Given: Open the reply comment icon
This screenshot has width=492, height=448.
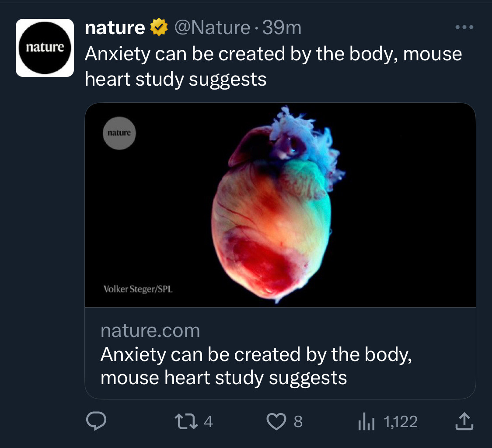Looking at the screenshot, I should [x=96, y=421].
